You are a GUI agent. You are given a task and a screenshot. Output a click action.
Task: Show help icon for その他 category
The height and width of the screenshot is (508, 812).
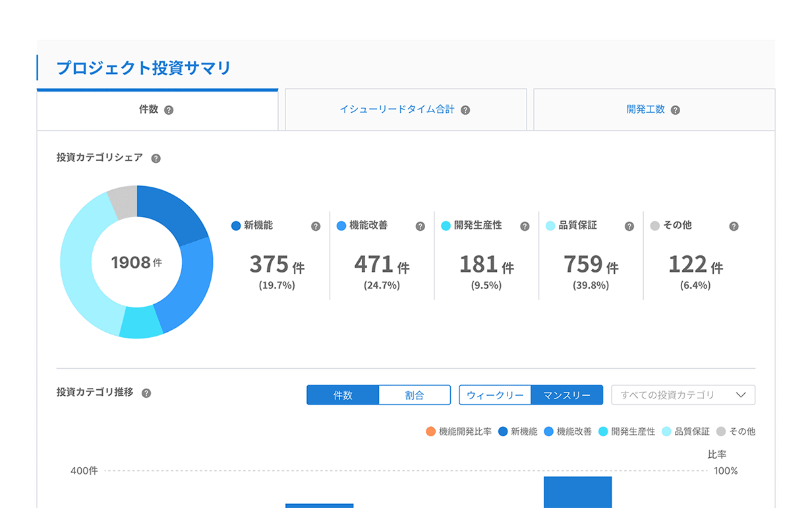734,226
